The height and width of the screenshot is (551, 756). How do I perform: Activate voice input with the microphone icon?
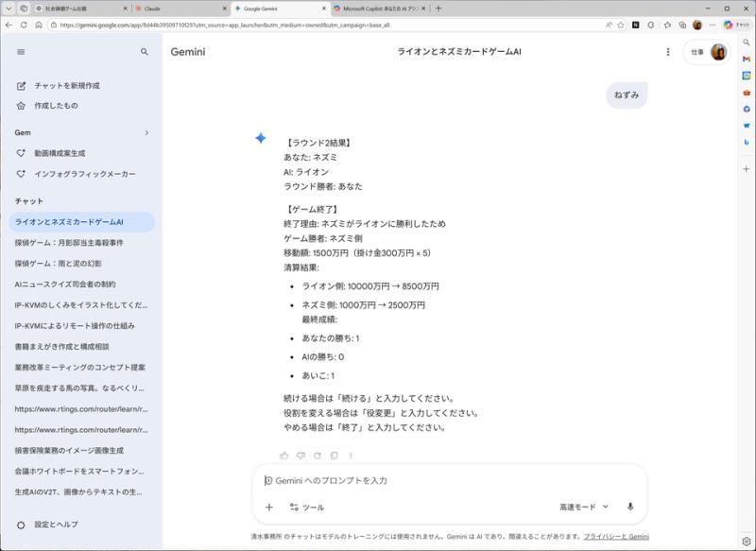[x=630, y=506]
